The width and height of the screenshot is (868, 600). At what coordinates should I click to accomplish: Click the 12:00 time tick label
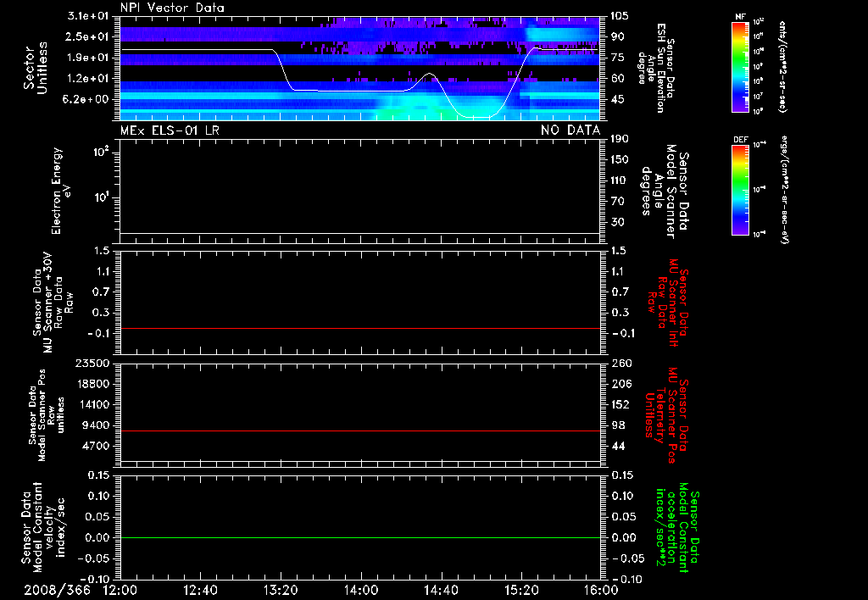tap(120, 590)
